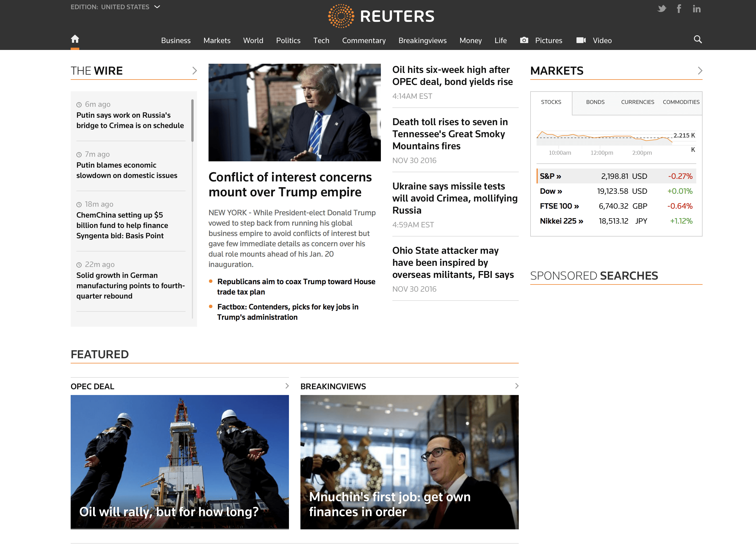The width and height of the screenshot is (756, 546).
Task: Select the Stocks tab
Action: point(551,102)
